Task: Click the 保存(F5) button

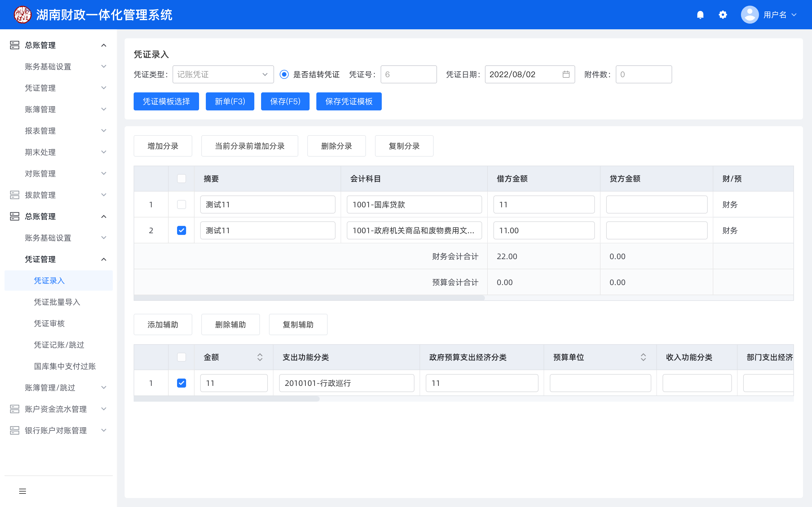Action: tap(285, 101)
